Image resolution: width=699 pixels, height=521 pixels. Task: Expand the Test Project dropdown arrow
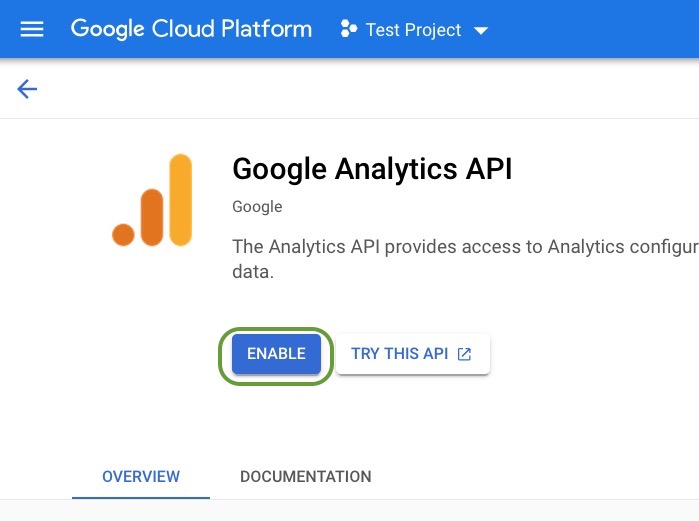click(481, 30)
